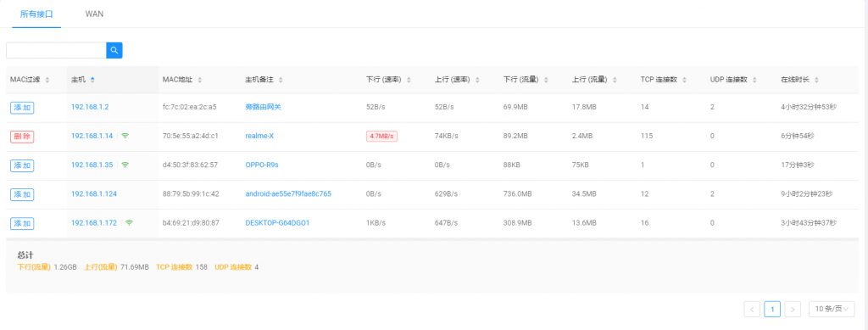Click wifi icon beside 192.168.1.14
868x330 pixels.
click(x=125, y=136)
